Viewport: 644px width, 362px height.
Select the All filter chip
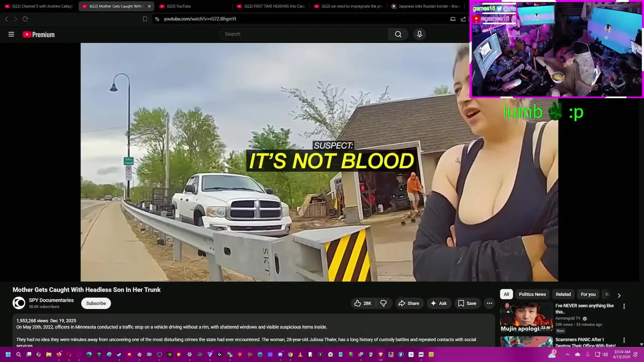point(506,294)
